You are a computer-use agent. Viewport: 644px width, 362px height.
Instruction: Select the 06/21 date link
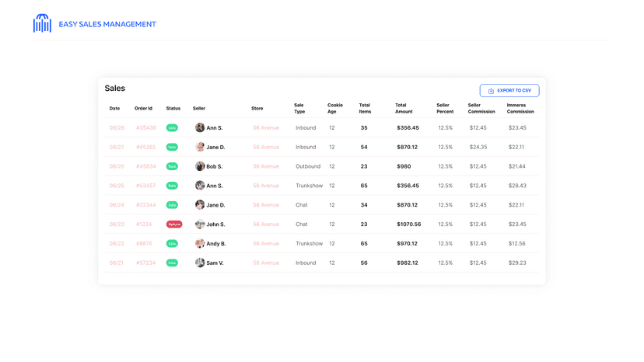[116, 263]
